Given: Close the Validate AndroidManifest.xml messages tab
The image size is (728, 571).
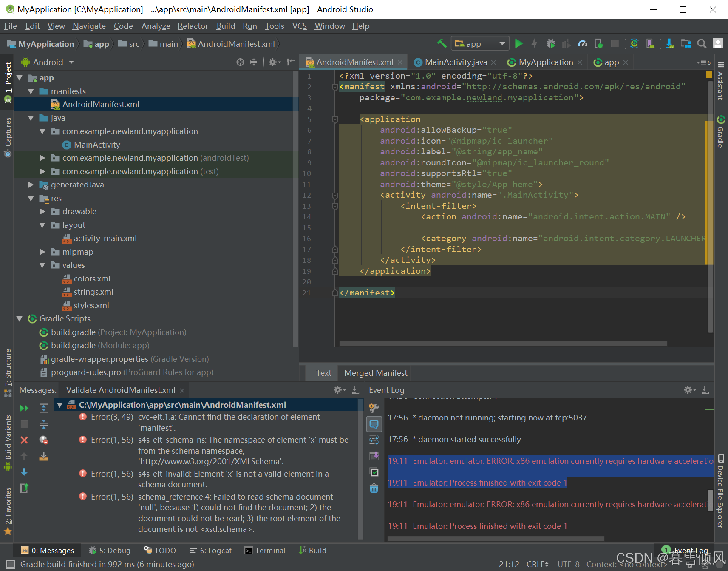Looking at the screenshot, I should 182,390.
